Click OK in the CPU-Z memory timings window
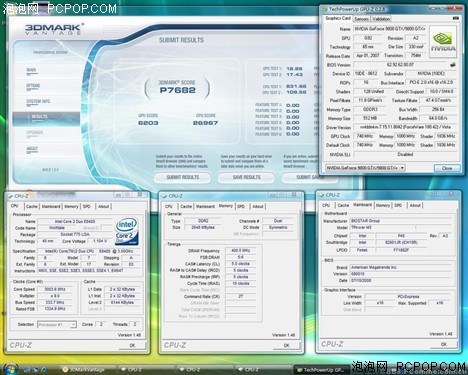The height and width of the screenshot is (375, 468). 286,346
